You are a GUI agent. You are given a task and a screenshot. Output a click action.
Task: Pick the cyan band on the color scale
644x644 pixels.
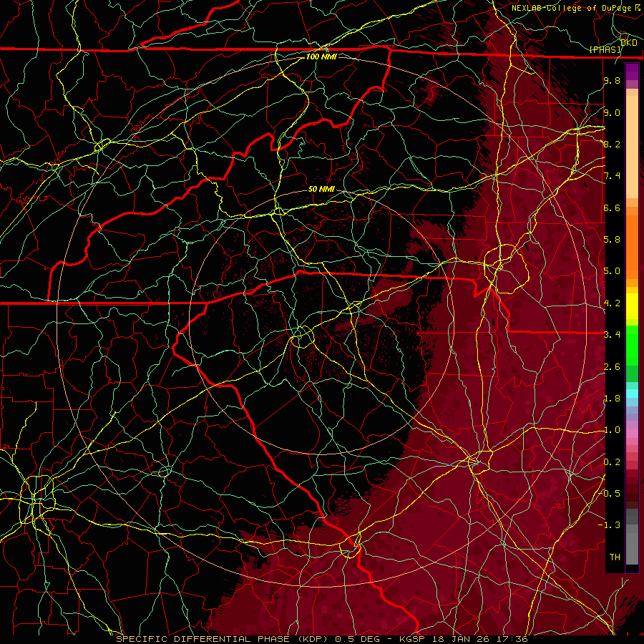632,393
